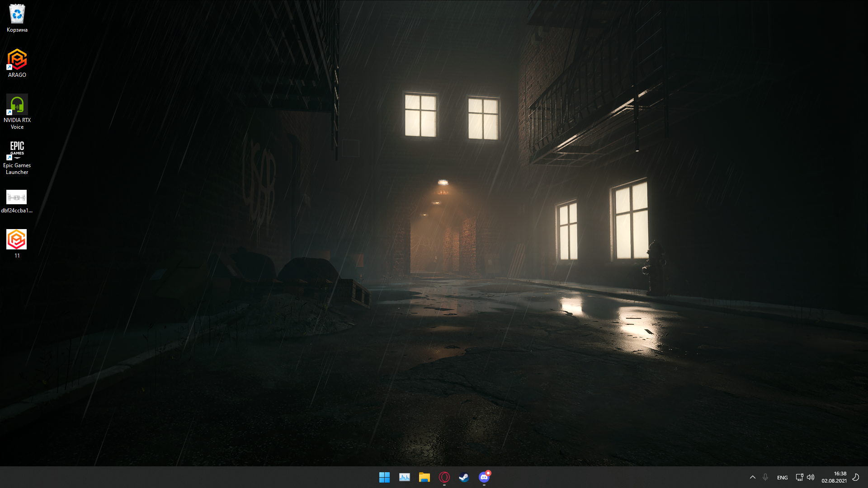Open the Windows Start menu
Image resolution: width=868 pixels, height=488 pixels.
[384, 477]
